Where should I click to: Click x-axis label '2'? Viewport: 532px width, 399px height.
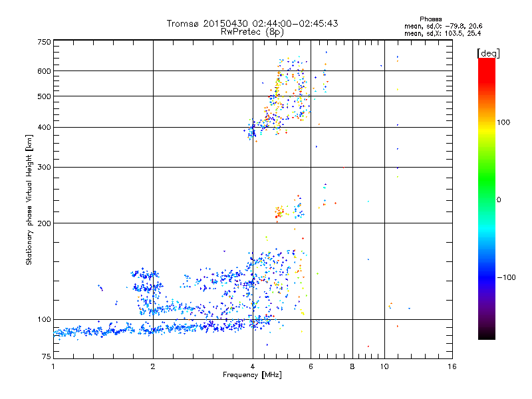coord(153,366)
